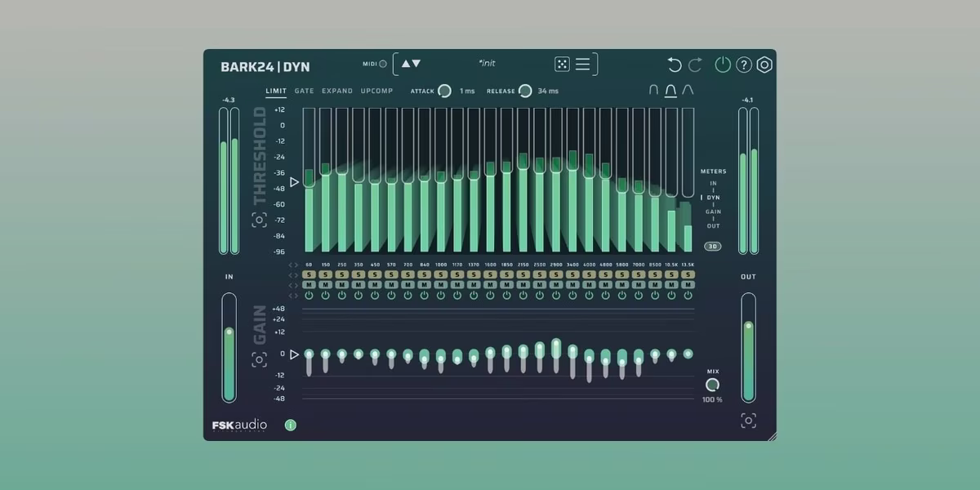Switch to the UPCOMP tab
This screenshot has height=490, width=980.
click(x=376, y=91)
